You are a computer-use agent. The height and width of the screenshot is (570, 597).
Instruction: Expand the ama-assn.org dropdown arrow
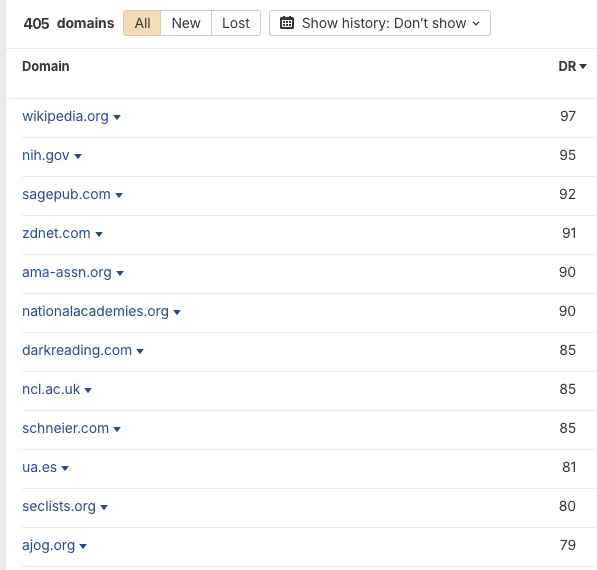pyautogui.click(x=120, y=273)
